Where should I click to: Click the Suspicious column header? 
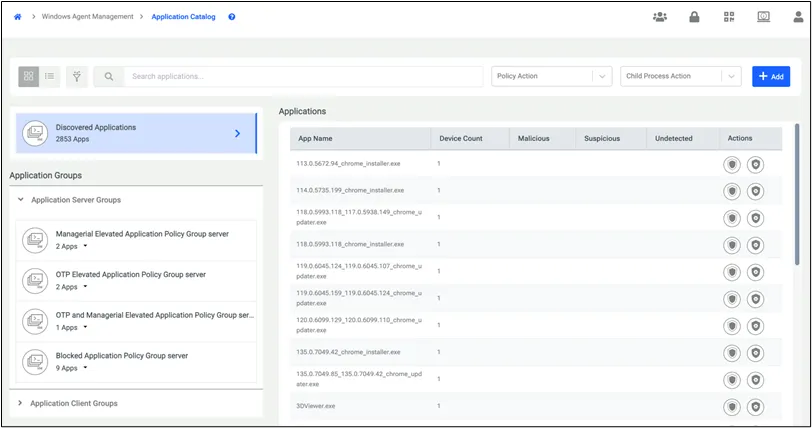611,138
